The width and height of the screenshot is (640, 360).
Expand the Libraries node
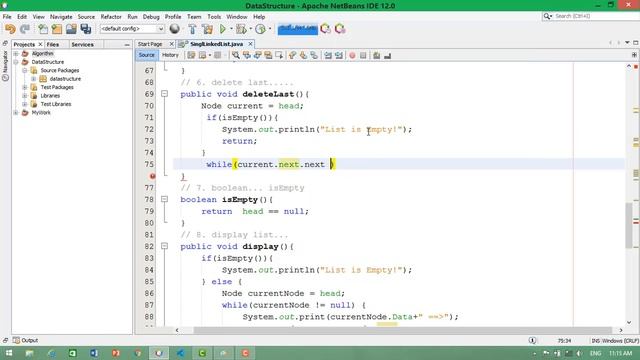(x=25, y=96)
